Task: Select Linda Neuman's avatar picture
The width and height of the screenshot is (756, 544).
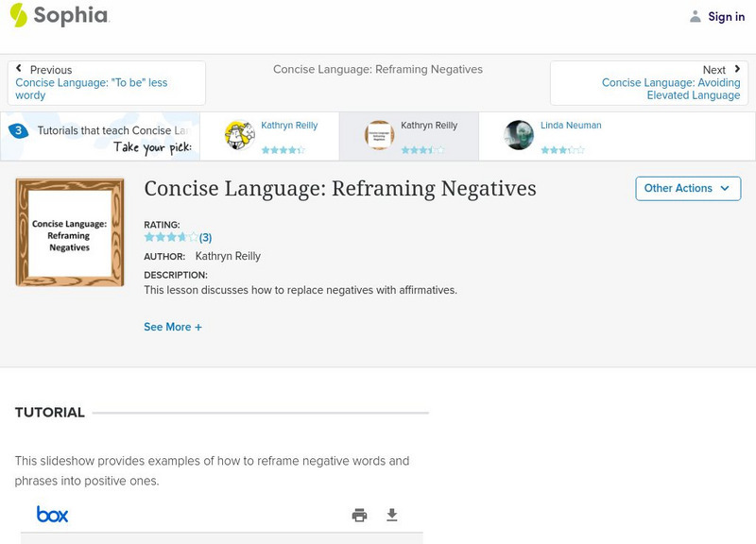Action: click(x=519, y=136)
